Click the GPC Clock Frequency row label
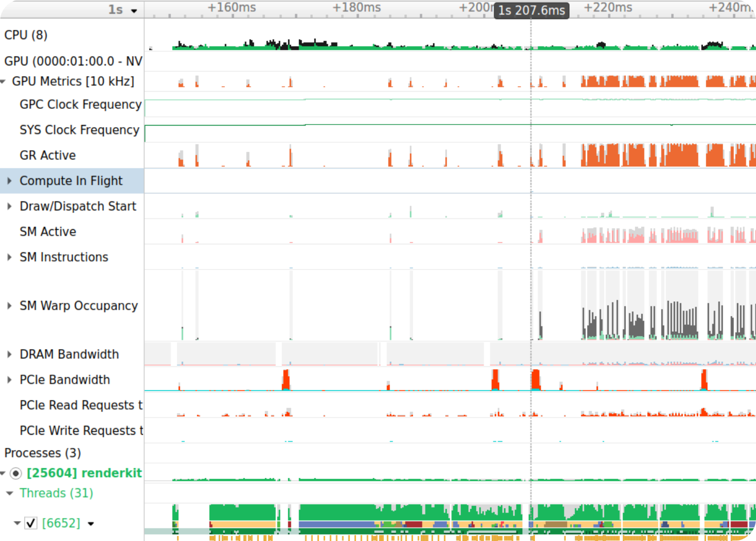Screen dimensions: 756x541 point(81,105)
